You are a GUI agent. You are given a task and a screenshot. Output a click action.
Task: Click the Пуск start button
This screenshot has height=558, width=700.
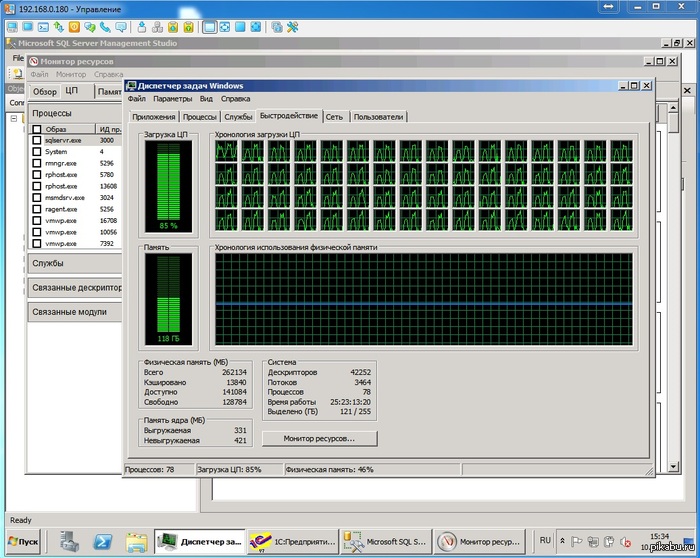[x=24, y=541]
